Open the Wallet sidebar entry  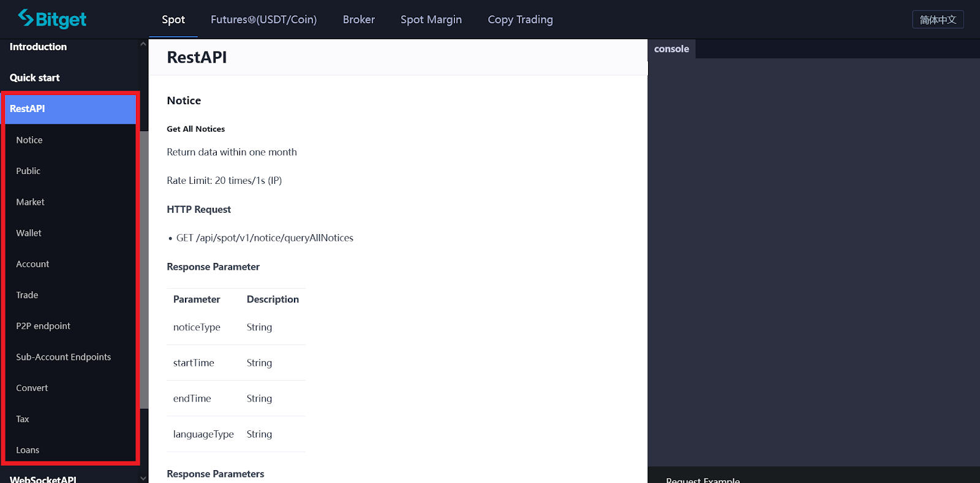(x=29, y=233)
